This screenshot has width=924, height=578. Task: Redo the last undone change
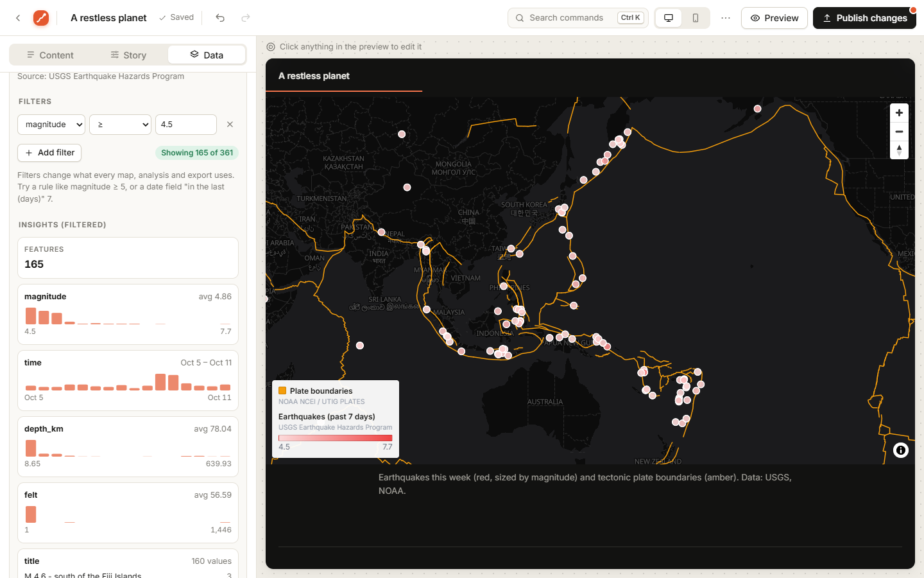click(x=246, y=18)
